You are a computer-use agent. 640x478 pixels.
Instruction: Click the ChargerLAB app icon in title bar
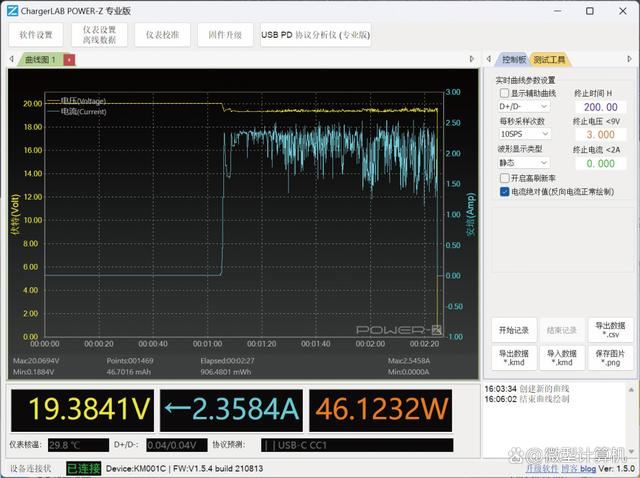point(11,10)
